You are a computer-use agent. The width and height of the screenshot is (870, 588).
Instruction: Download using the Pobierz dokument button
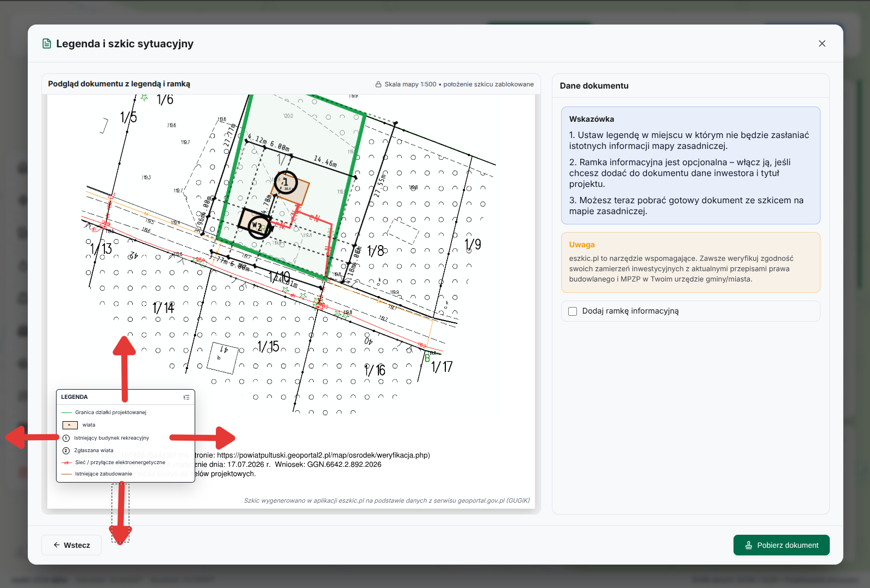[781, 545]
